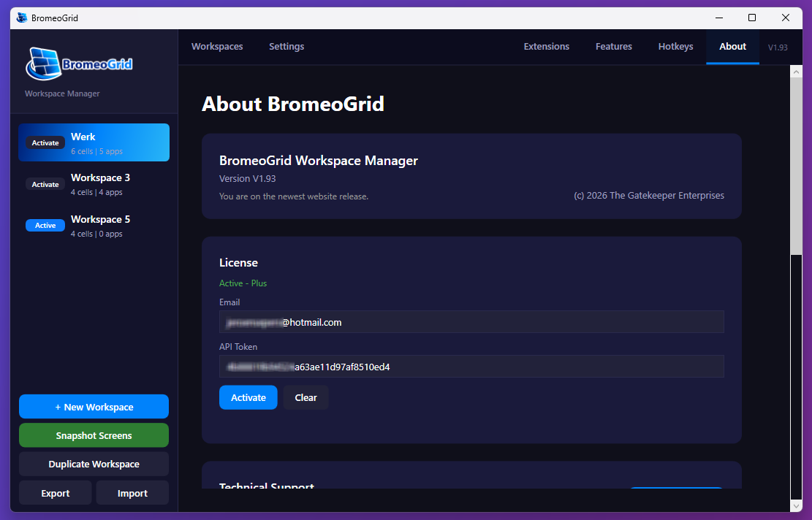Open the Hotkeys tab

[675, 46]
